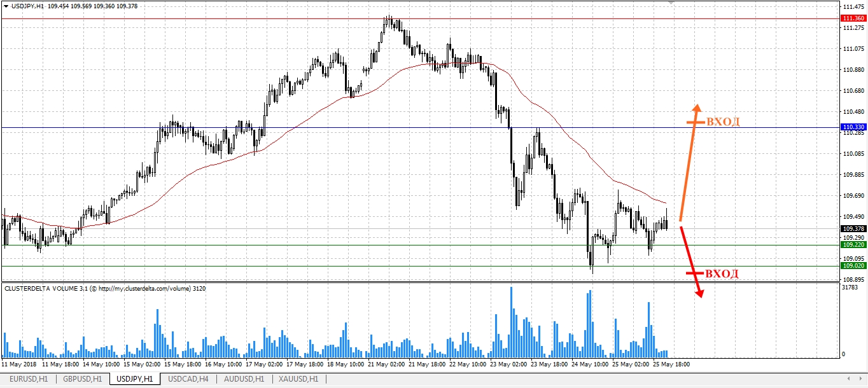Click the indicator value 3120
This screenshot has height=388, width=868.
point(200,289)
